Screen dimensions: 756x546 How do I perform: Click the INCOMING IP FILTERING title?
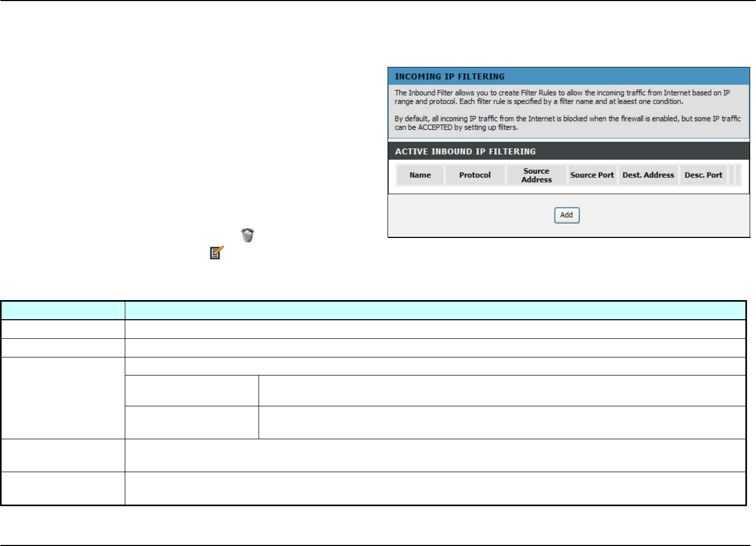coord(450,76)
